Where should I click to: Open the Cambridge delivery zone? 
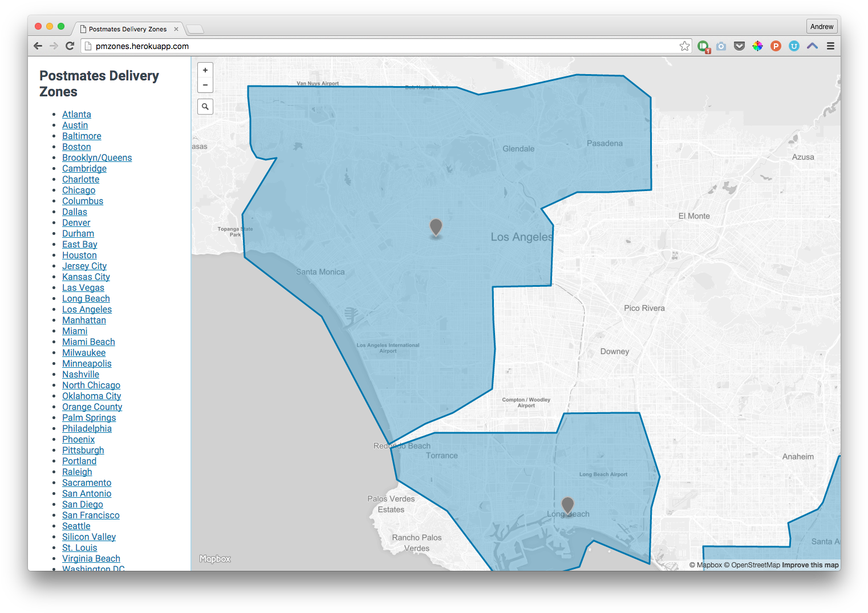[x=84, y=169]
